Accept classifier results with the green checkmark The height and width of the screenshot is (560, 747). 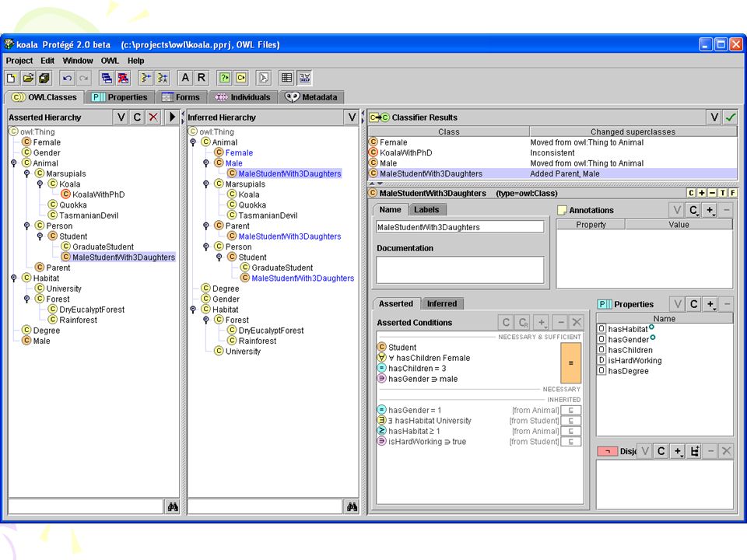pyautogui.click(x=731, y=117)
